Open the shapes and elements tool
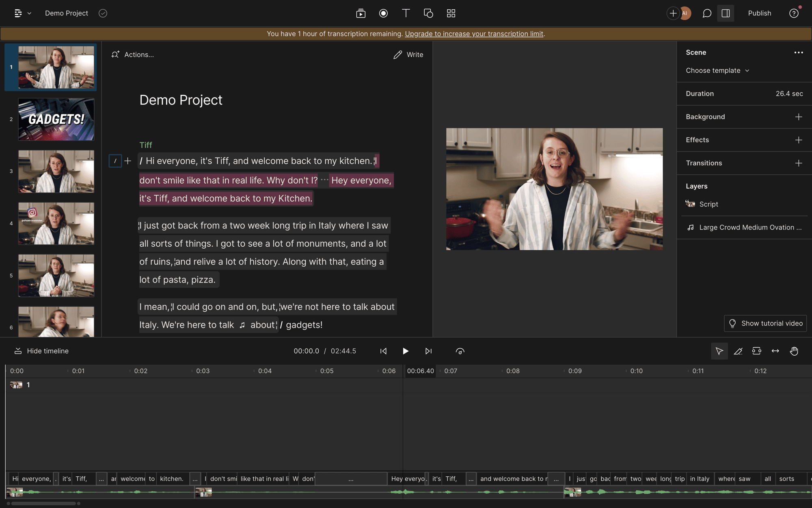The image size is (812, 508). (x=428, y=13)
